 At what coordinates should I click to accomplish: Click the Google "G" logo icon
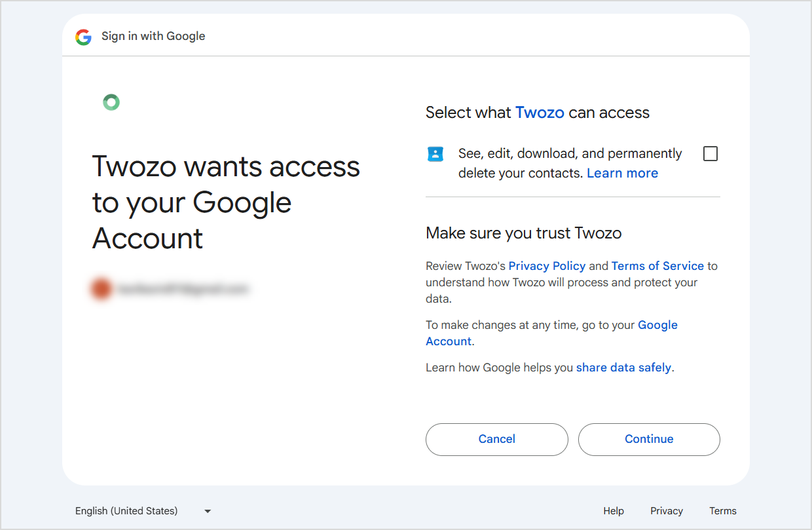[83, 37]
